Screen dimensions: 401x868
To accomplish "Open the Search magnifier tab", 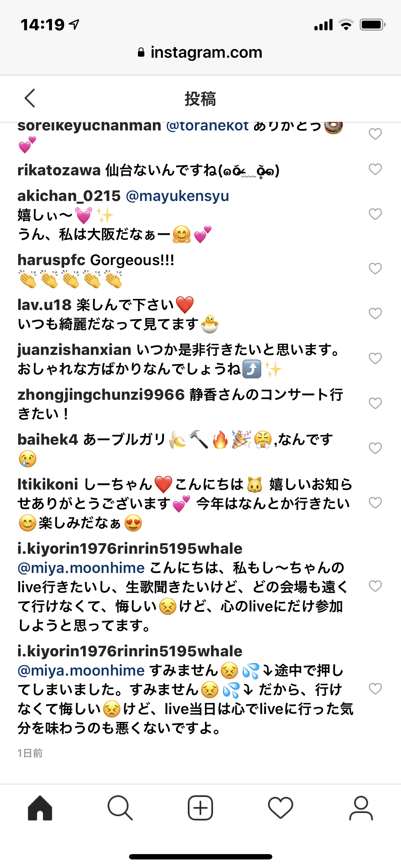I will tap(120, 808).
